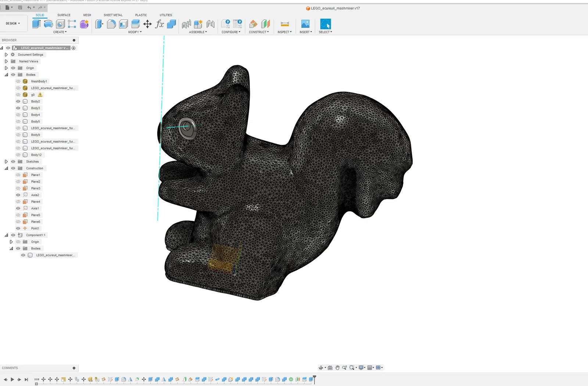Collapse the BROWSER panel header button
This screenshot has width=588, height=386.
coord(74,40)
